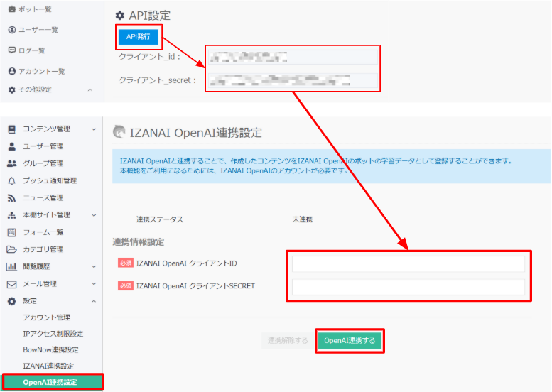
Task: Collapse その他設定 in the top sidebar
Action: click(90, 90)
